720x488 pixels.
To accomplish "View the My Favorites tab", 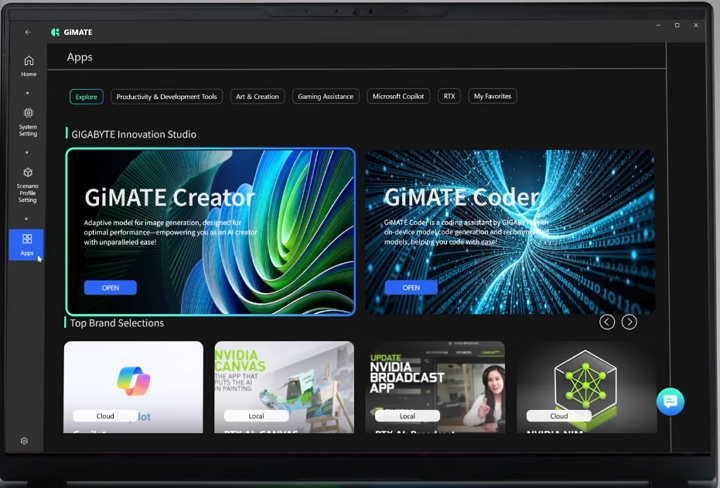I will point(492,97).
